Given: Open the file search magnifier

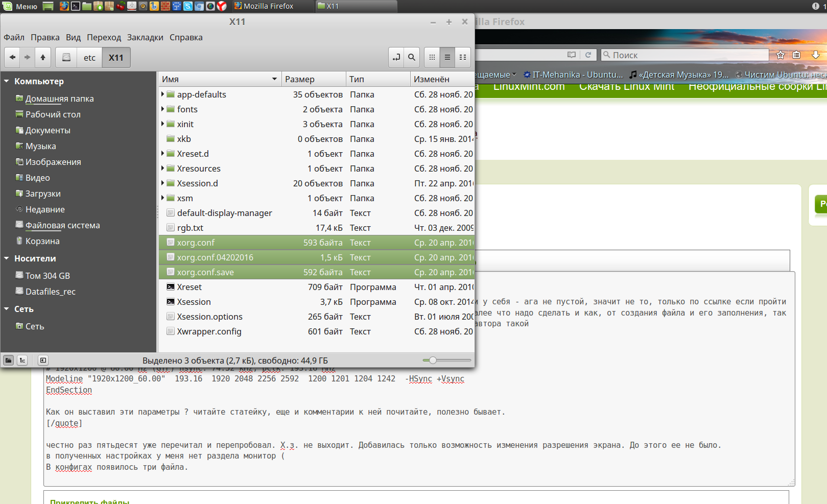Looking at the screenshot, I should point(412,58).
